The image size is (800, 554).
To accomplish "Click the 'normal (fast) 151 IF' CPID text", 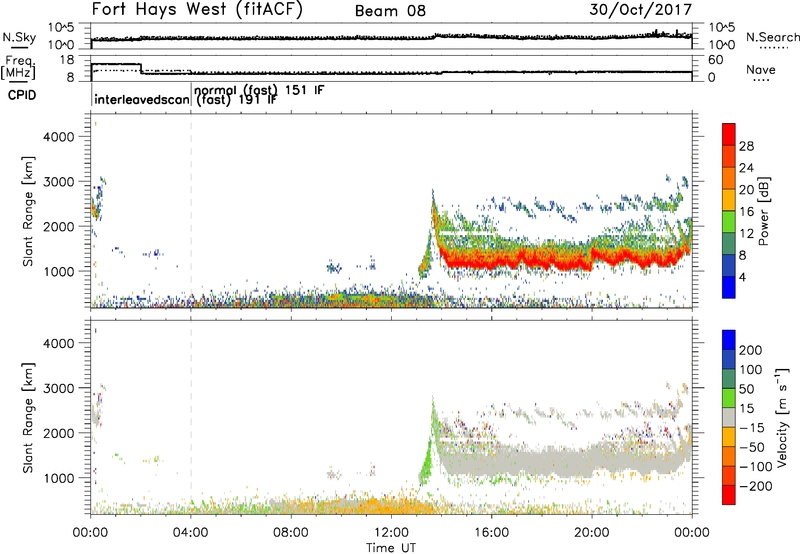I will point(259,90).
